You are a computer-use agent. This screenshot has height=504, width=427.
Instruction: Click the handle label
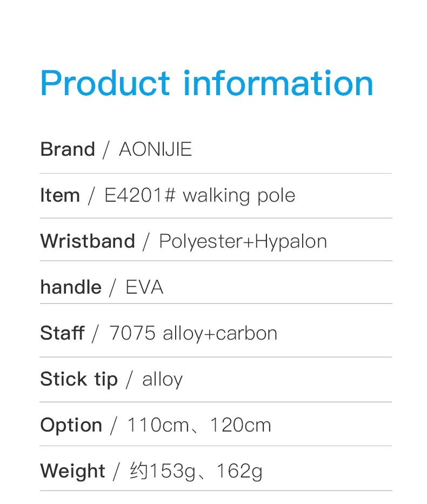tap(71, 287)
